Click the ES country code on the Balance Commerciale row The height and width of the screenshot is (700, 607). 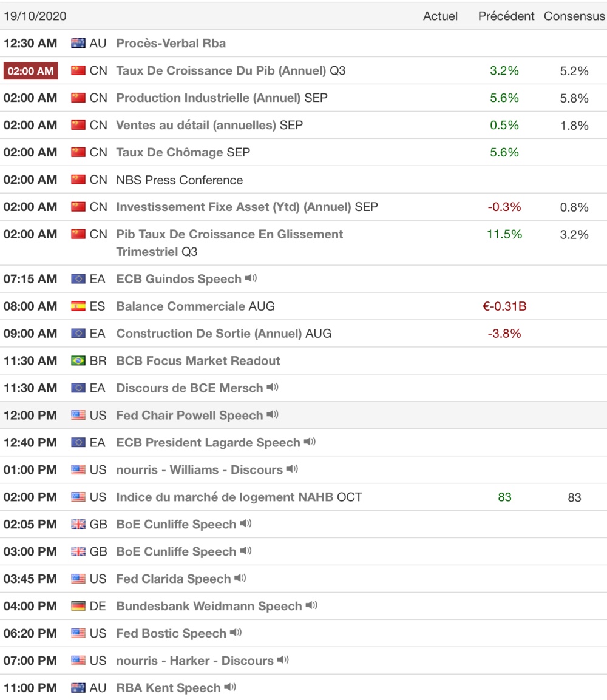point(97,306)
